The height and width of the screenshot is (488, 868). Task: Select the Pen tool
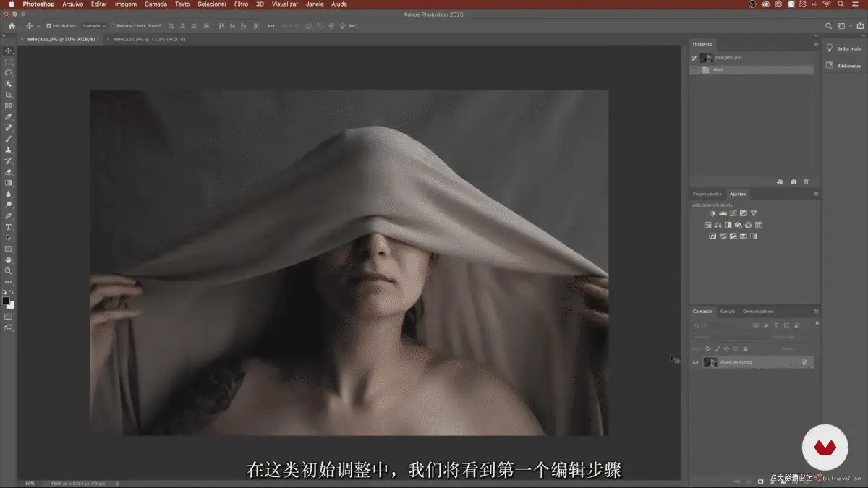point(9,216)
